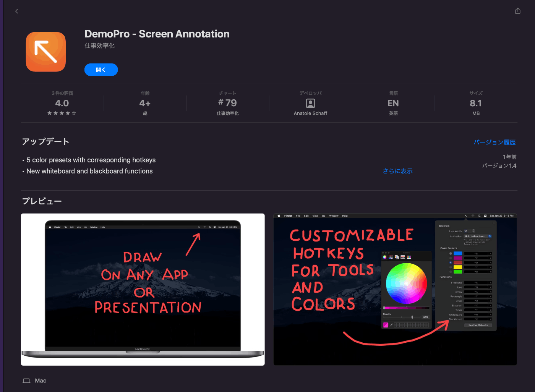Click the 1年前 update date
Image resolution: width=535 pixels, height=392 pixels.
coord(509,157)
